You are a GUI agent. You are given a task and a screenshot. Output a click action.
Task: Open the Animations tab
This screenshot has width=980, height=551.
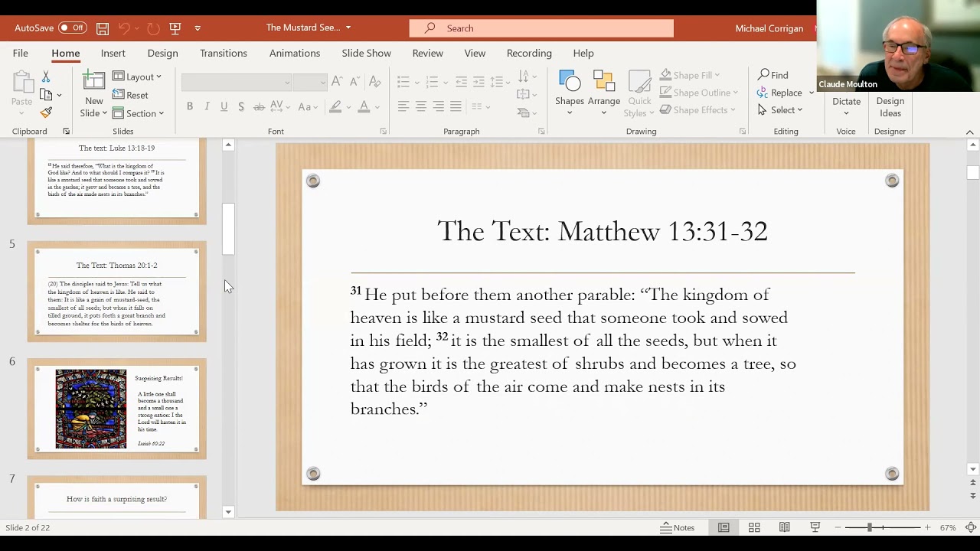coord(295,53)
